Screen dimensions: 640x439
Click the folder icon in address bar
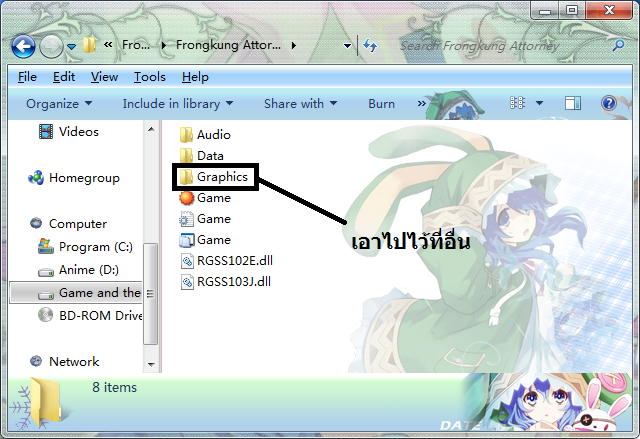pyautogui.click(x=89, y=45)
